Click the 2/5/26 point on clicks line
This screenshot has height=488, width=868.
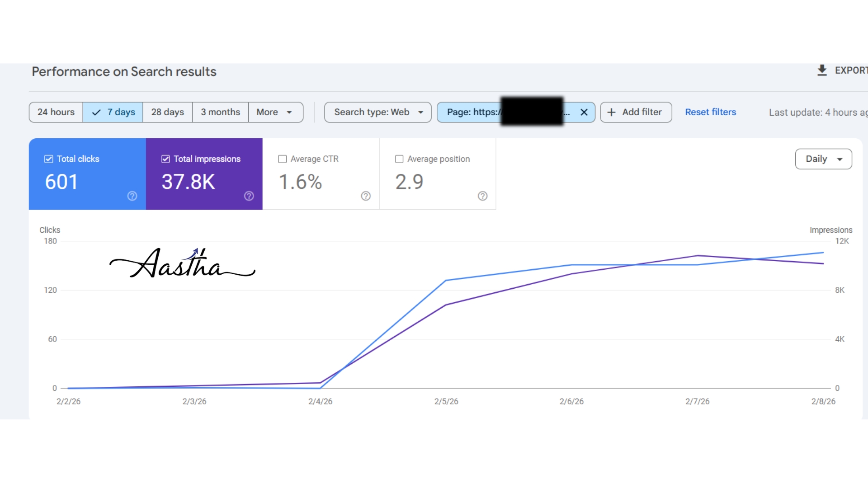446,281
